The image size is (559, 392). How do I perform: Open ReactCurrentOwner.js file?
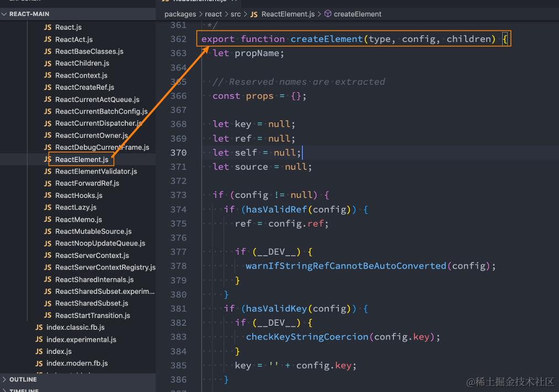point(91,135)
